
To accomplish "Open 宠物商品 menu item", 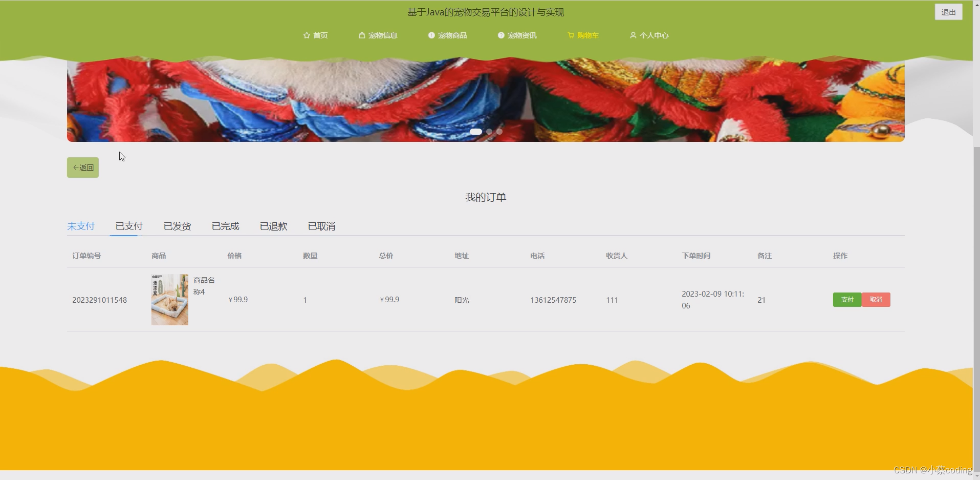I will 448,35.
